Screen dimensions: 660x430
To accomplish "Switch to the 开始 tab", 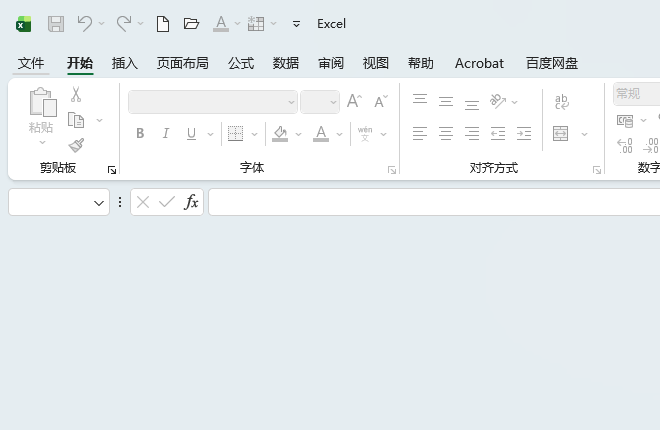I will [x=80, y=63].
